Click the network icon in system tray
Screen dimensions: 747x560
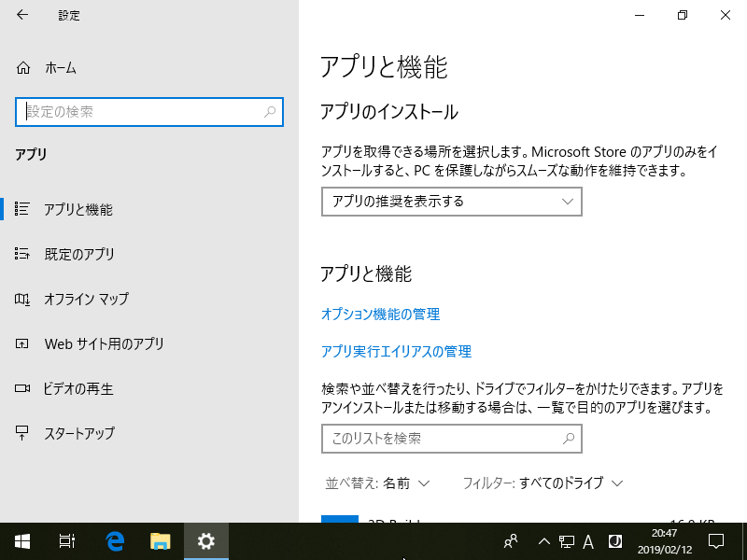tap(567, 541)
